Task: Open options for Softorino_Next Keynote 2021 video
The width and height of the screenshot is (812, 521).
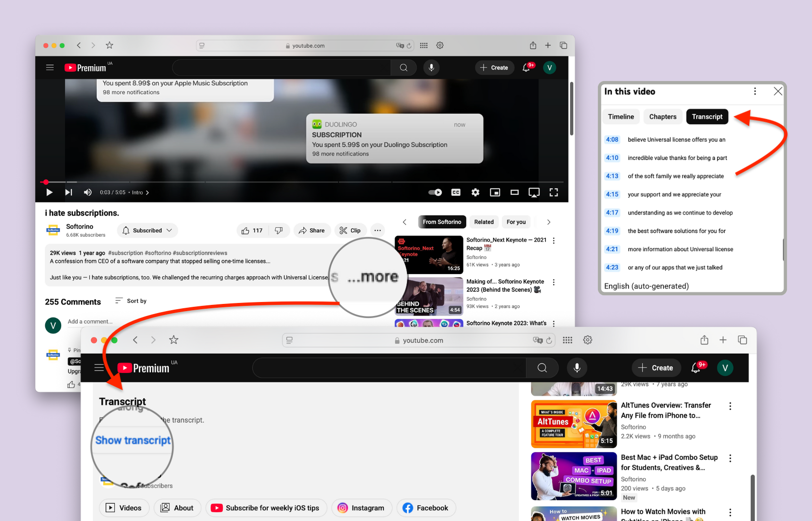Action: pyautogui.click(x=554, y=240)
